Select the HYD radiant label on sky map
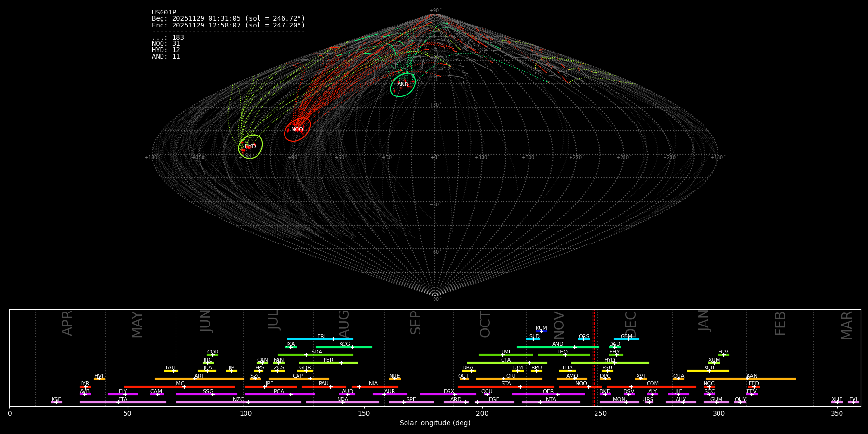This screenshot has width=868, height=434. pos(250,147)
